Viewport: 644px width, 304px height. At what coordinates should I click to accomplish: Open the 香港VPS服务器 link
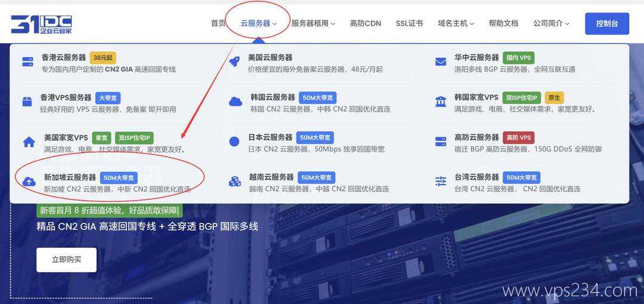pyautogui.click(x=66, y=97)
